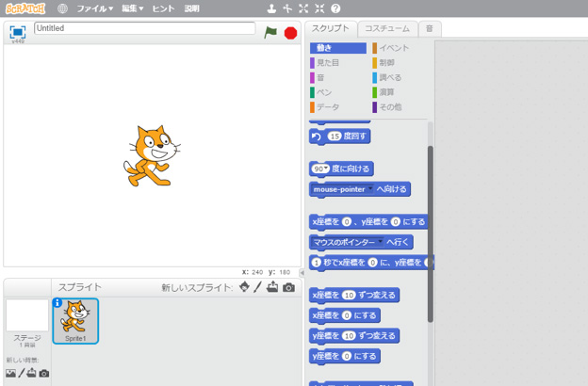The width and height of the screenshot is (588, 386).
Task: Select the shrink sprite tool
Action: point(319,8)
